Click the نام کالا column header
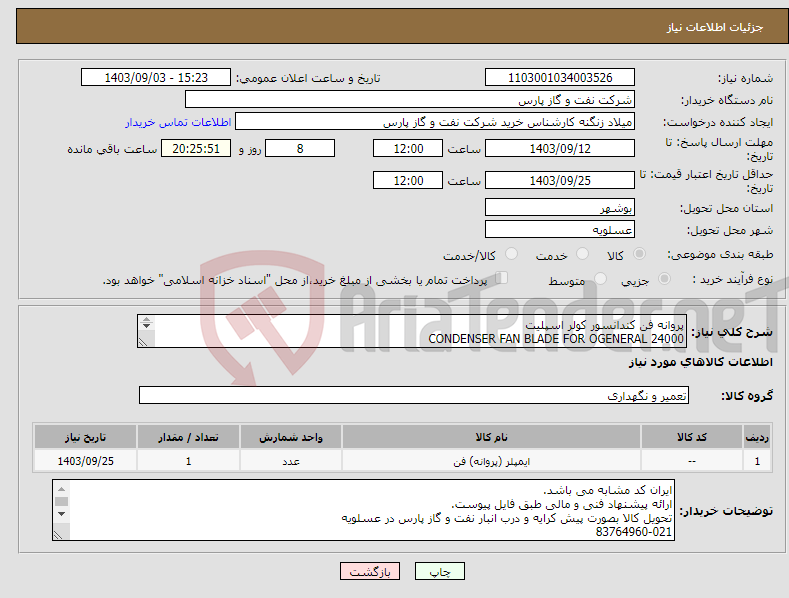Viewport: 789px width, 598px height. coord(491,437)
